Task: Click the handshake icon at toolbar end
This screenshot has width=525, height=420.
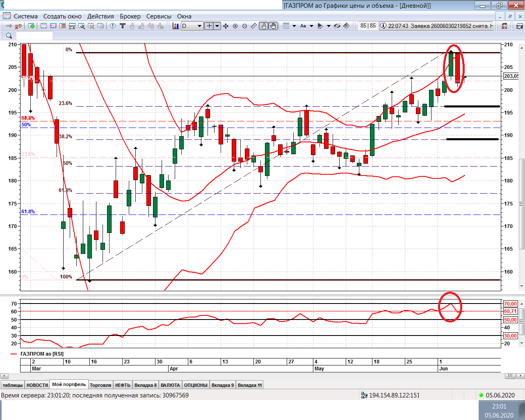Action: [x=520, y=26]
